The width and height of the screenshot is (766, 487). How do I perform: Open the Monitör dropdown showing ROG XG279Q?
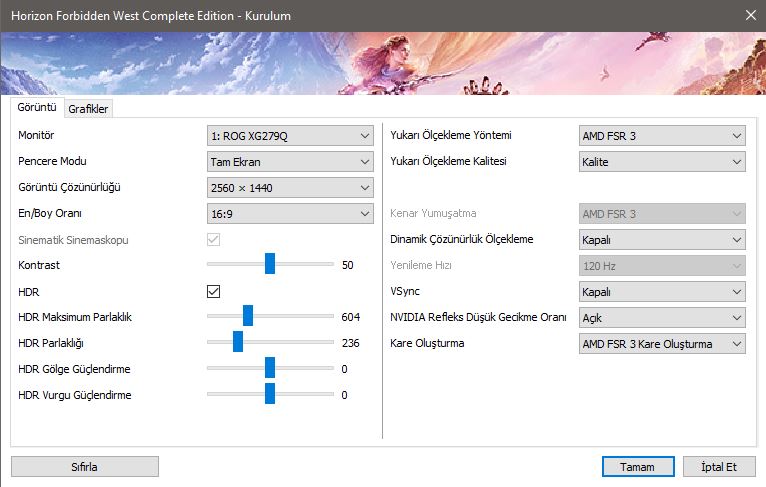(x=290, y=136)
